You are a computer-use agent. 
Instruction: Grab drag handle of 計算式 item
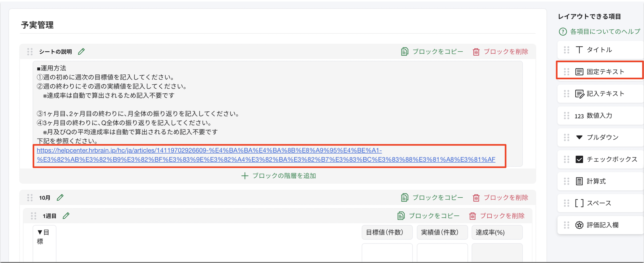(x=566, y=181)
